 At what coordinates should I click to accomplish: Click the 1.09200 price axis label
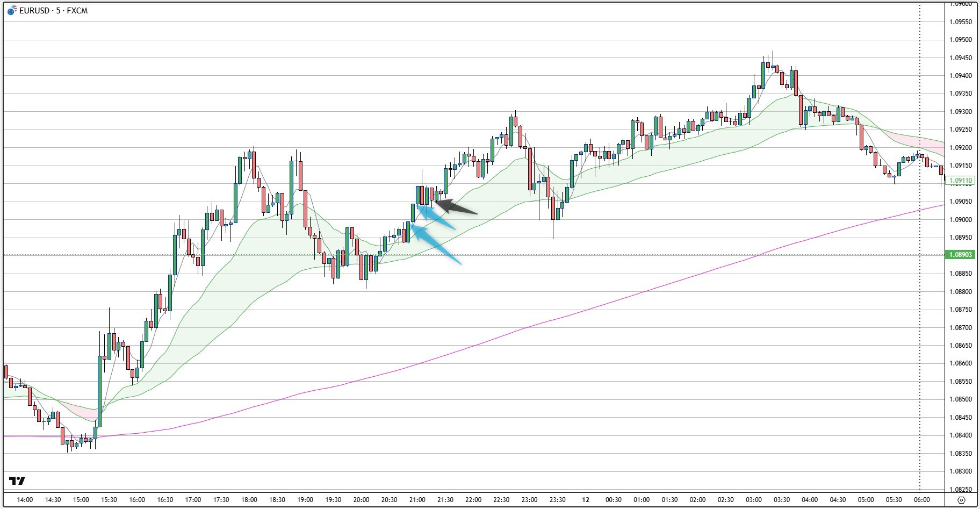961,148
